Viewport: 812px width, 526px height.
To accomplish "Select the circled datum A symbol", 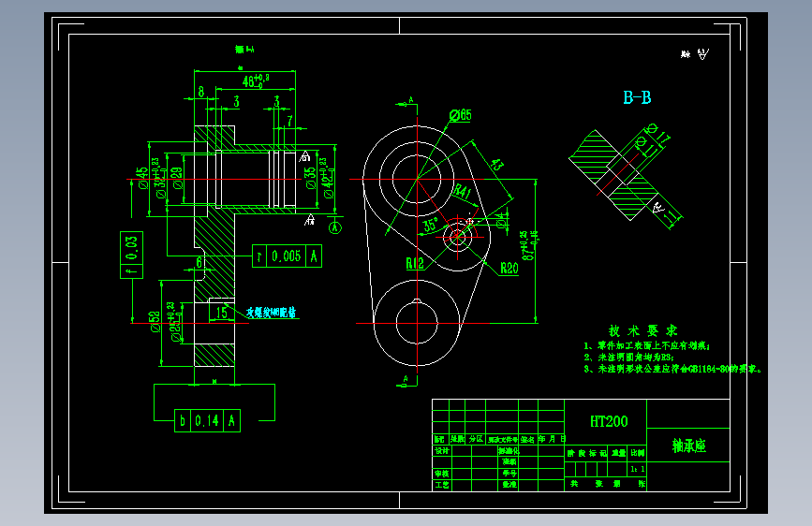I will (335, 227).
